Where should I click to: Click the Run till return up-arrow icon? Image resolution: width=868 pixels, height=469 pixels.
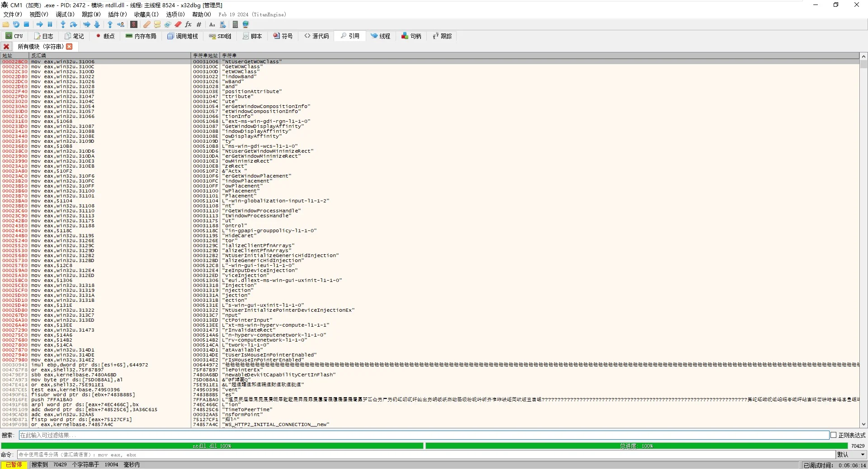(x=110, y=24)
